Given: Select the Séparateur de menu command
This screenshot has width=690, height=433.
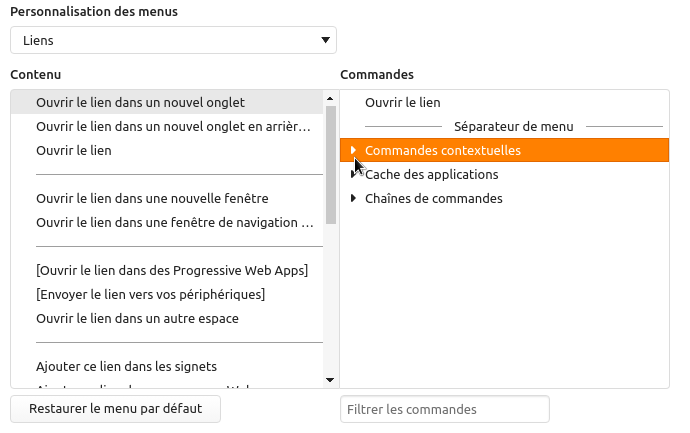Looking at the screenshot, I should [513, 127].
